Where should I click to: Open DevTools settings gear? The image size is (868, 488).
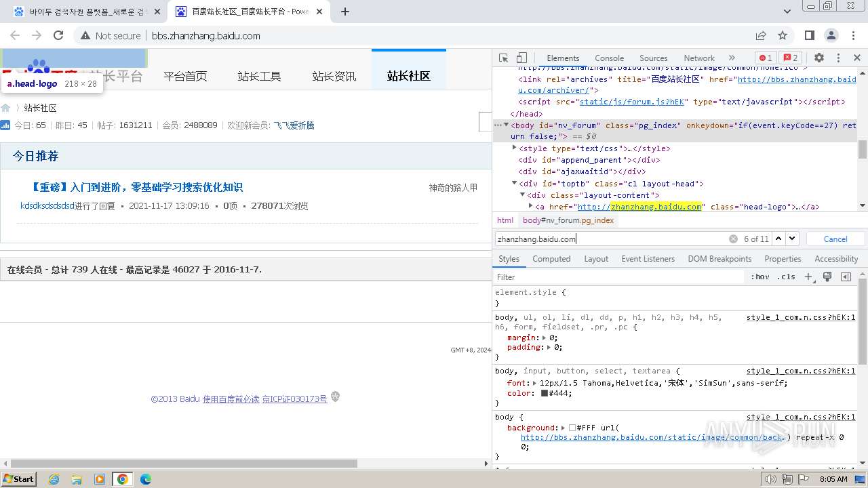click(819, 58)
